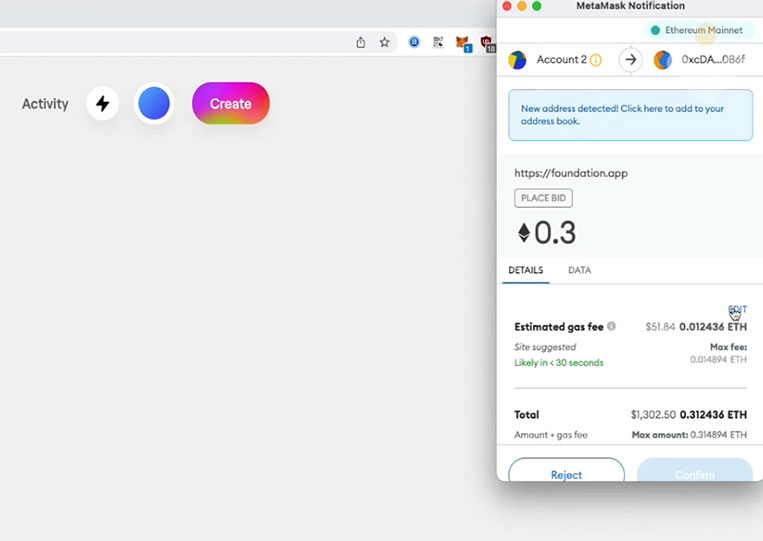Click Account 2 info warning icon

tap(596, 60)
